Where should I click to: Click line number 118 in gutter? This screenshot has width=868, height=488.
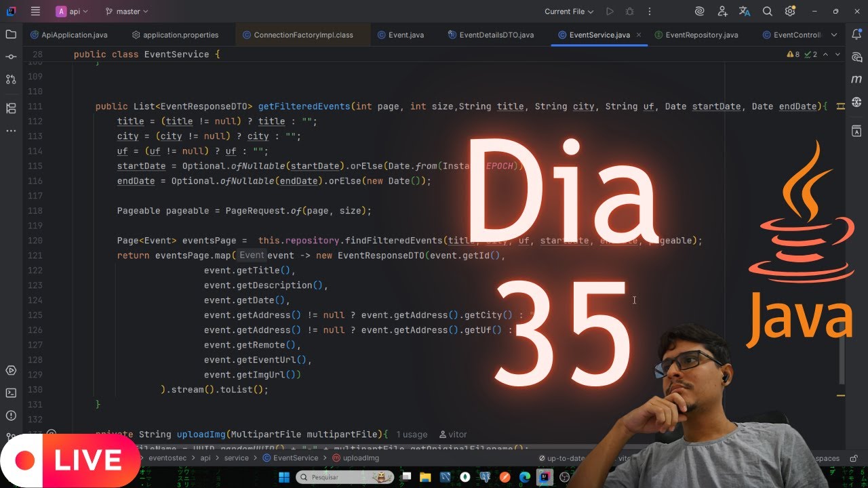(x=37, y=211)
